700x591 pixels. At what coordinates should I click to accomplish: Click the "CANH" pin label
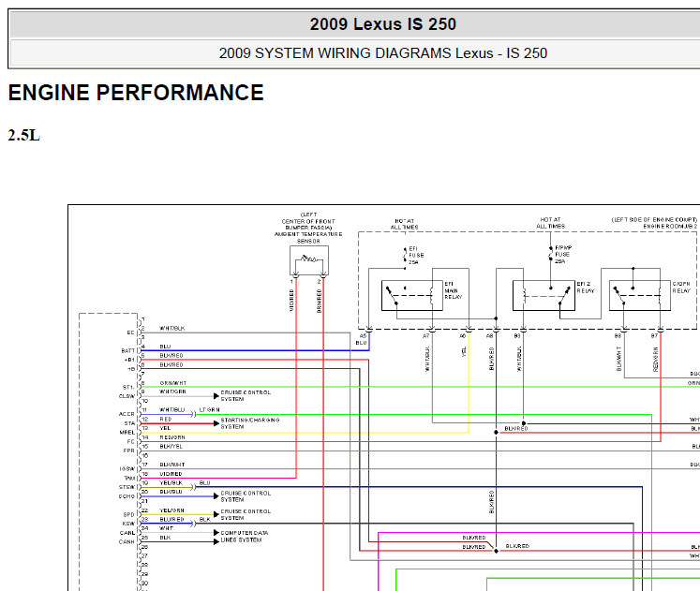pos(127,542)
